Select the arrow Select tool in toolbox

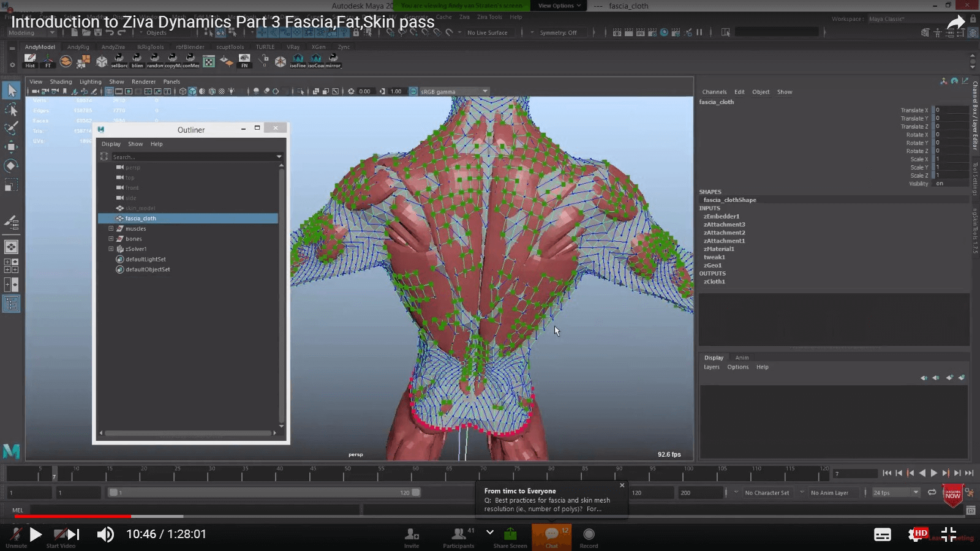coord(11,91)
